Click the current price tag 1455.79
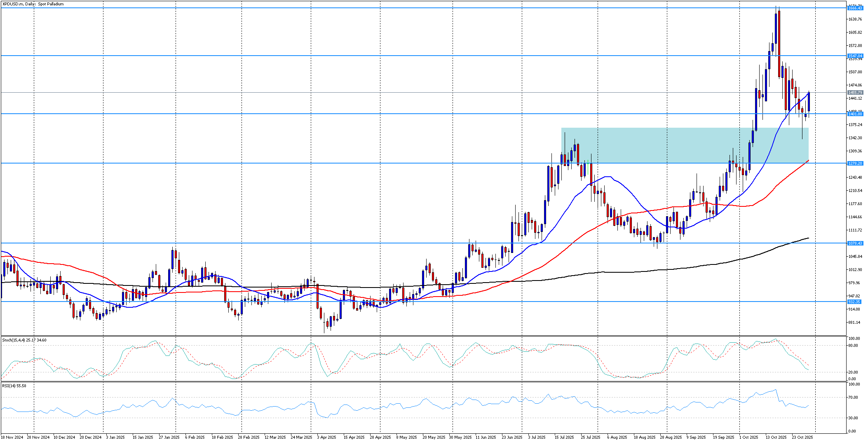This screenshot has height=442, width=868. click(x=855, y=93)
